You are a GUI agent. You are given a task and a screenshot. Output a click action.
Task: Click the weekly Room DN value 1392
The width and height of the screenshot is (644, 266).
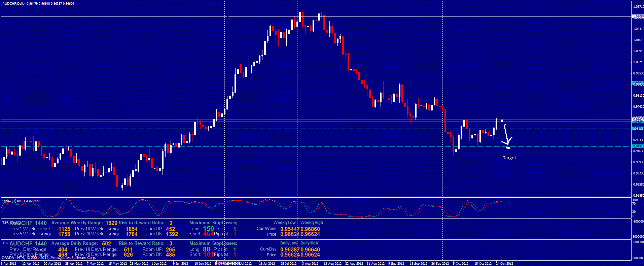click(x=172, y=234)
